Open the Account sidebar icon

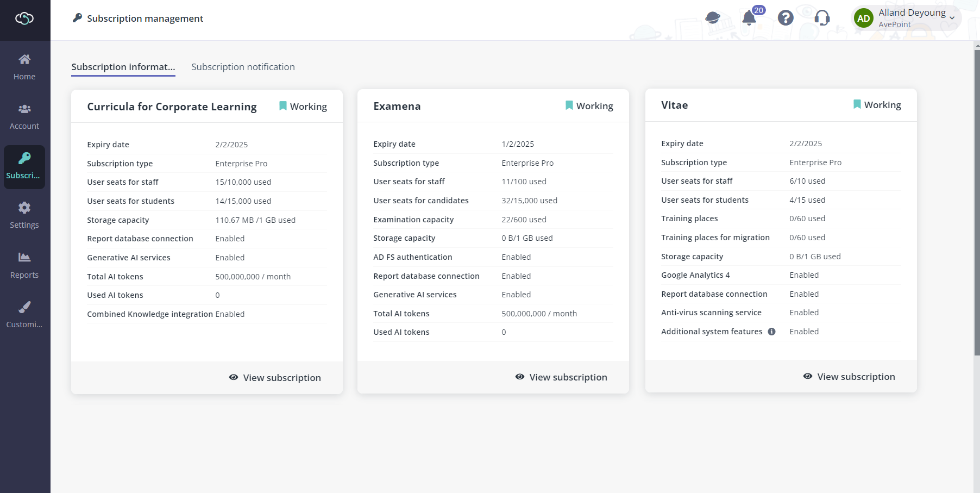coord(24,109)
